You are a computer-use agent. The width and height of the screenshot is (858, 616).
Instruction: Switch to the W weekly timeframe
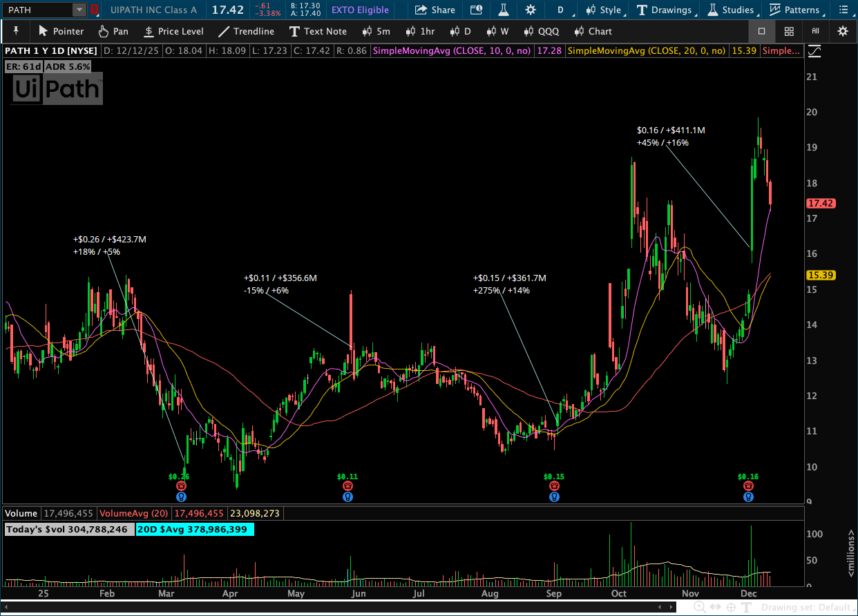coord(497,31)
